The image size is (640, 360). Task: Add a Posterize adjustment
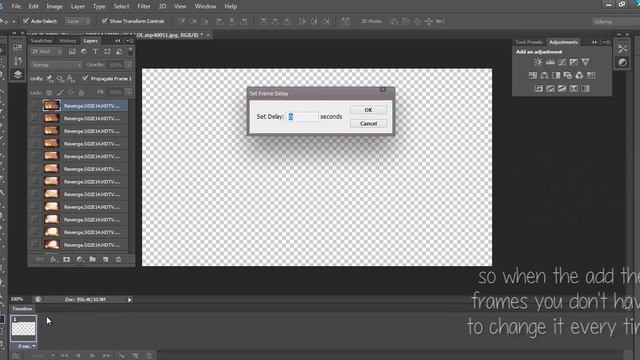550,89
